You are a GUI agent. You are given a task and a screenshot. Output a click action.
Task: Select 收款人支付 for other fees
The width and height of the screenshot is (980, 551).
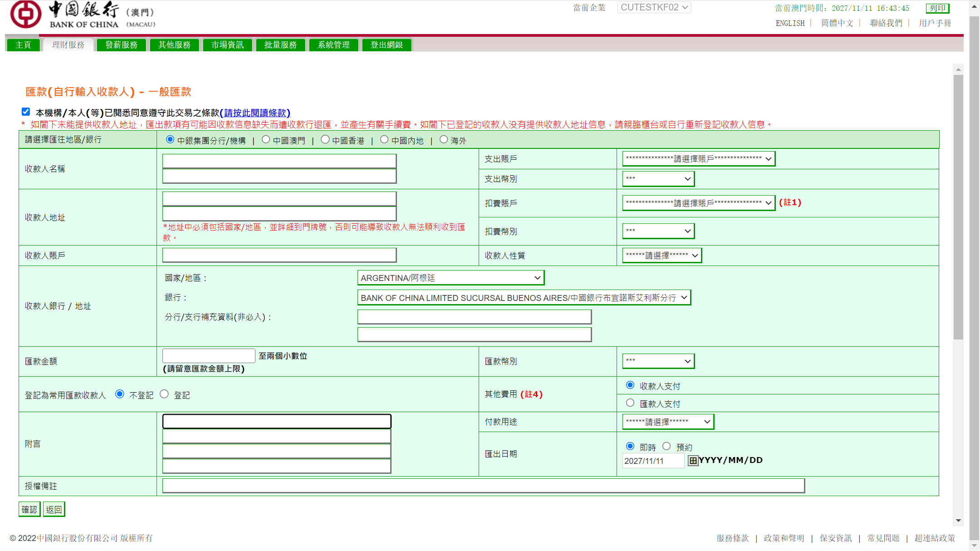coord(630,385)
